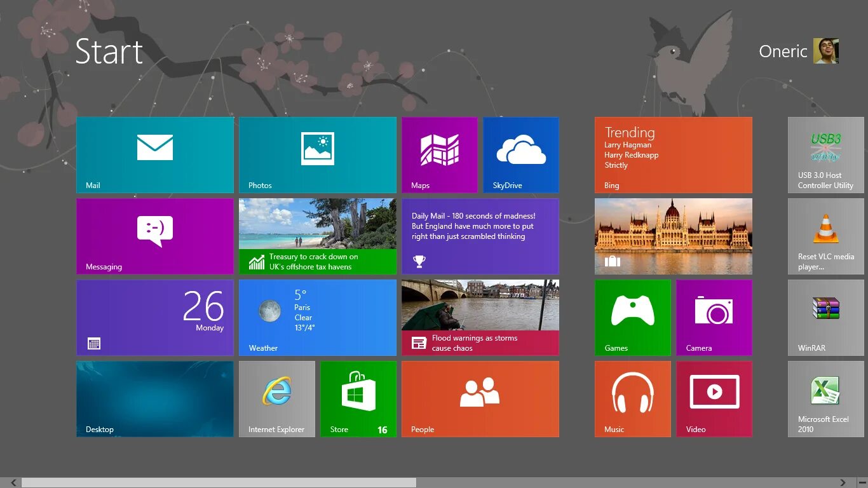Click the left arrow of horizontal scrollbar
The height and width of the screenshot is (488, 868).
(13, 483)
